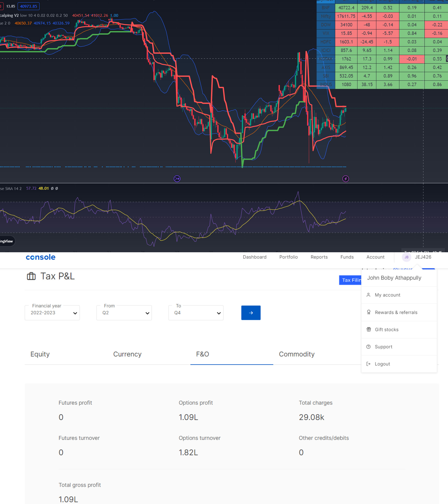The image size is (448, 504).
Task: Click the blue arrow submit button
Action: pos(250,312)
